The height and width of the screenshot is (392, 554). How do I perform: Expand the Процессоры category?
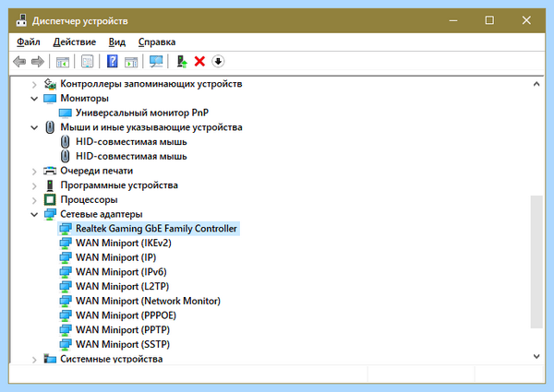34,200
